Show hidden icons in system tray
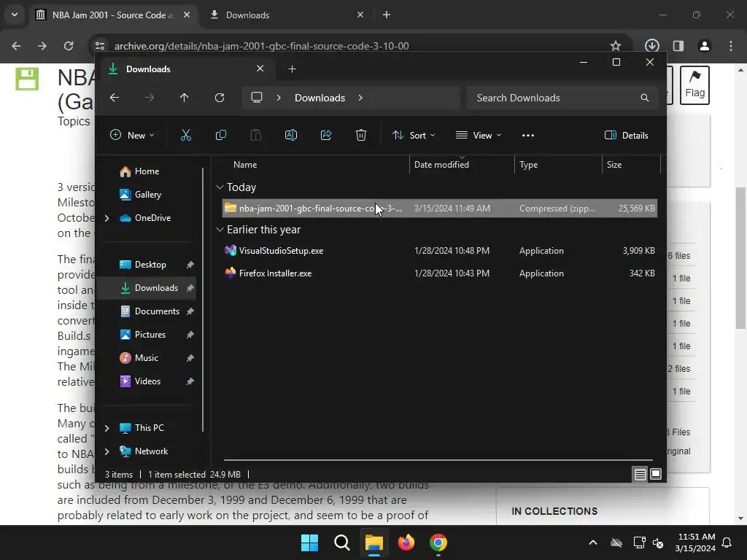 click(x=593, y=542)
